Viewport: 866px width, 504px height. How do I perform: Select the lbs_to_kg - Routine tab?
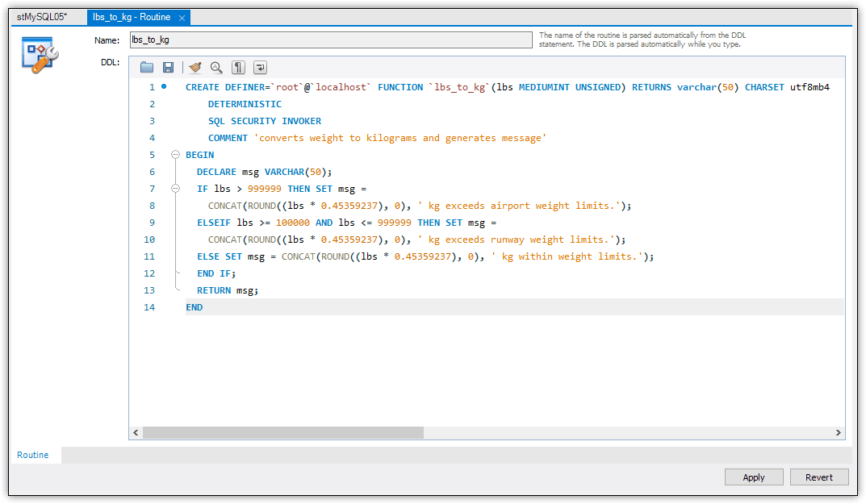(x=133, y=16)
